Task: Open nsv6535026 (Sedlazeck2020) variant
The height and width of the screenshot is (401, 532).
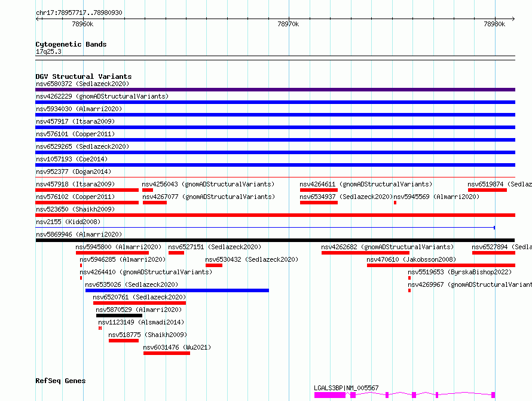Action: (x=132, y=284)
